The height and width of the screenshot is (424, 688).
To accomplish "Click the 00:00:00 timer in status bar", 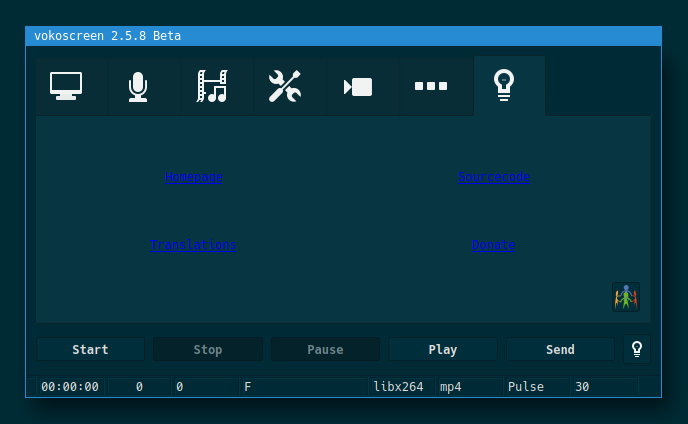I will click(x=70, y=386).
